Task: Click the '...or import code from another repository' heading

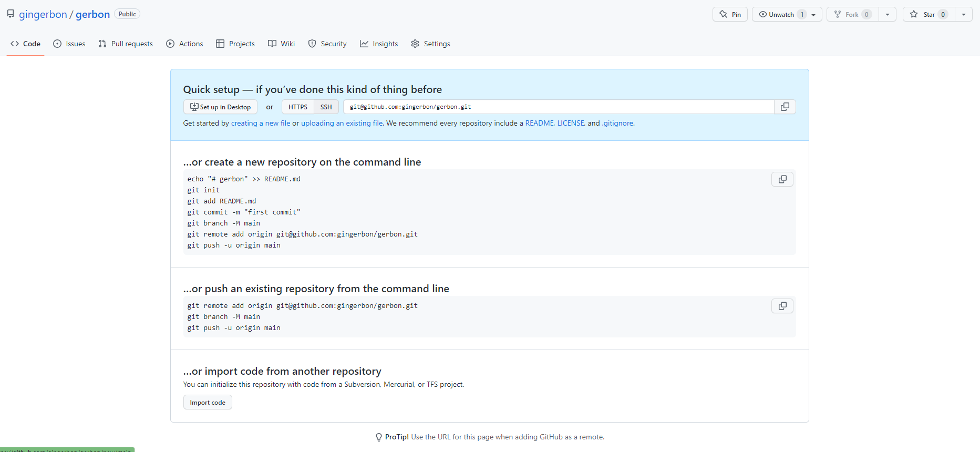Action: click(x=282, y=371)
